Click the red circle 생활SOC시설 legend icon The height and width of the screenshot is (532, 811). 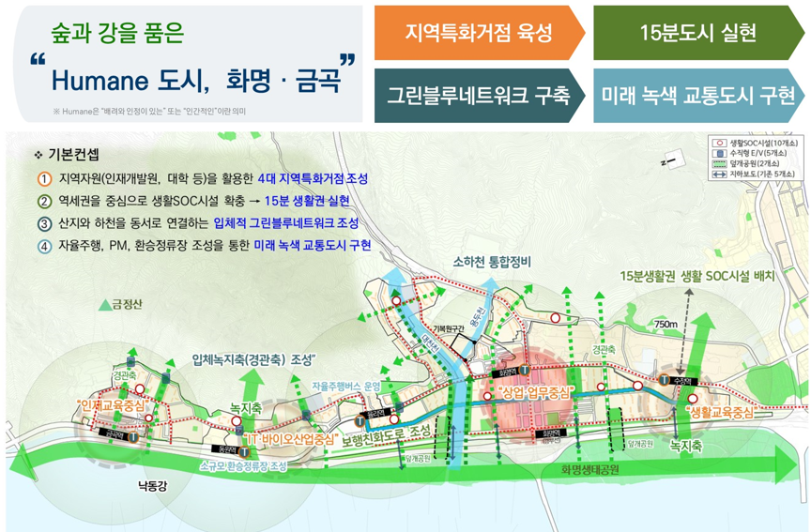click(x=719, y=143)
